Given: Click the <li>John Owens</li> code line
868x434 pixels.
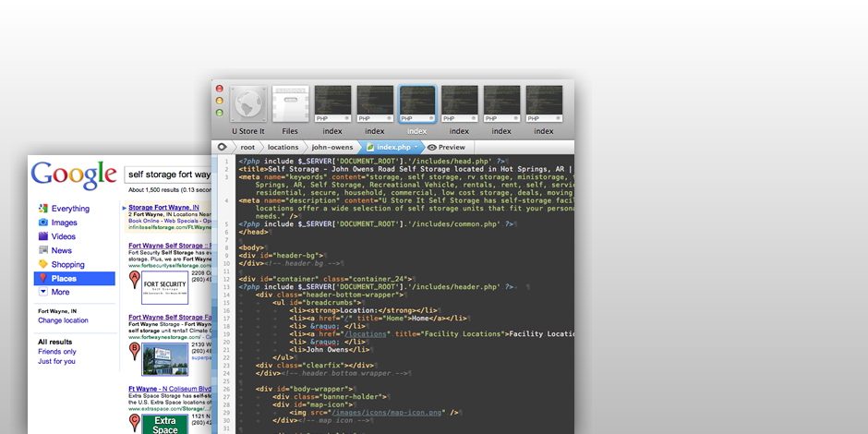Looking at the screenshot, I should pos(329,349).
